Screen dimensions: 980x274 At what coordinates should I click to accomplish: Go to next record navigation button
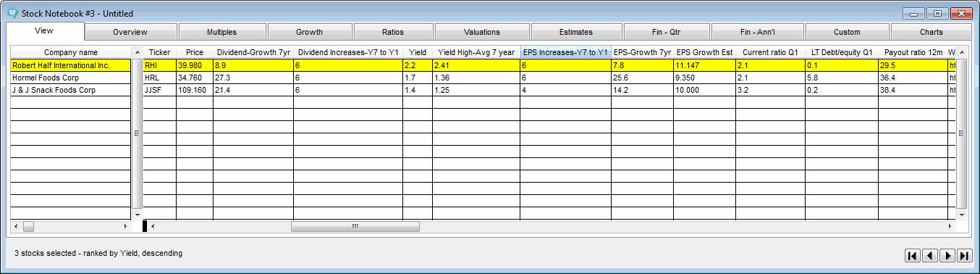[947, 255]
